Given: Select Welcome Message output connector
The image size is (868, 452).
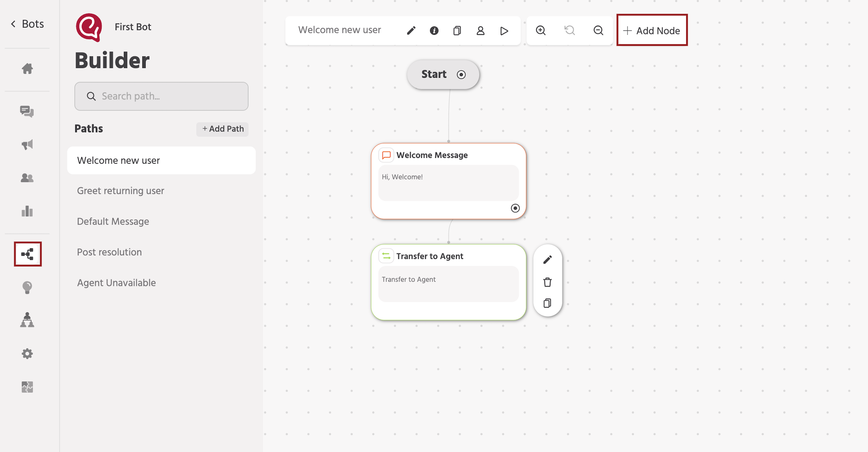Looking at the screenshot, I should [516, 208].
